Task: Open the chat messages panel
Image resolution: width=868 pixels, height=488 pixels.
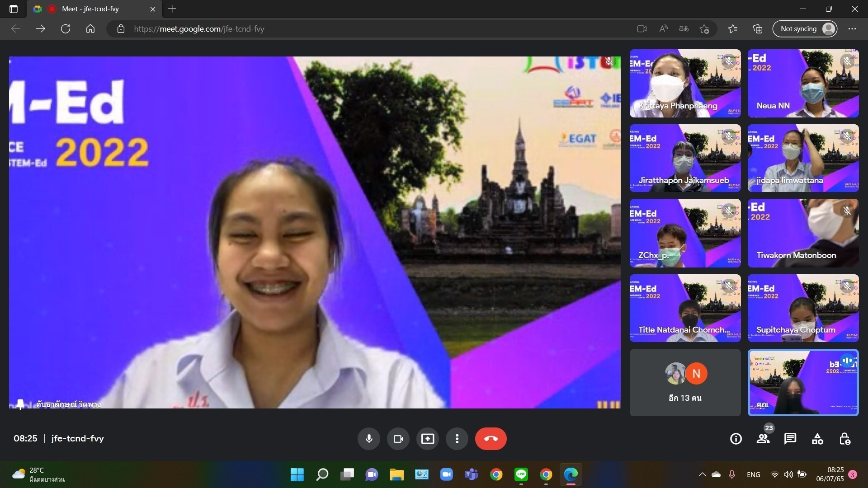Action: click(790, 439)
